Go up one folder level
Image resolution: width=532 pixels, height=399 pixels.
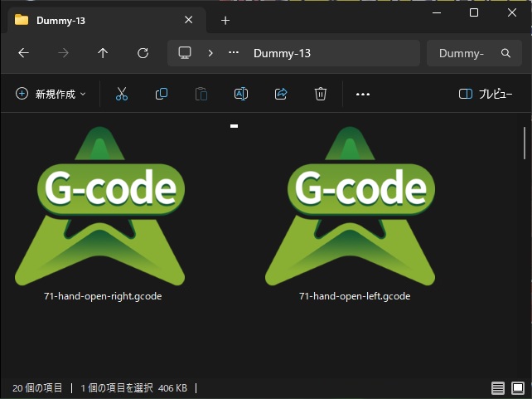coord(103,53)
